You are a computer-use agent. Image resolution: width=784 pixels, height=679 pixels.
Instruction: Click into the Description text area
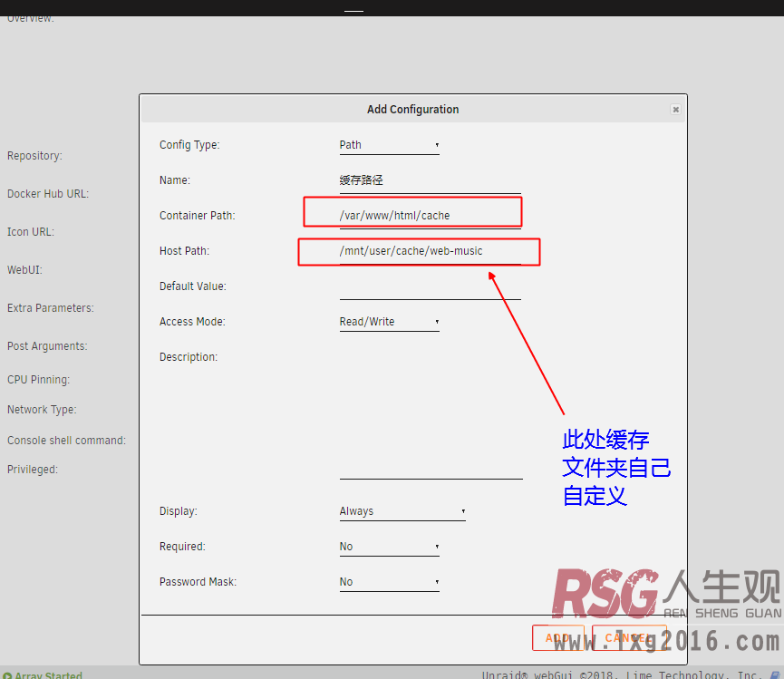point(431,414)
